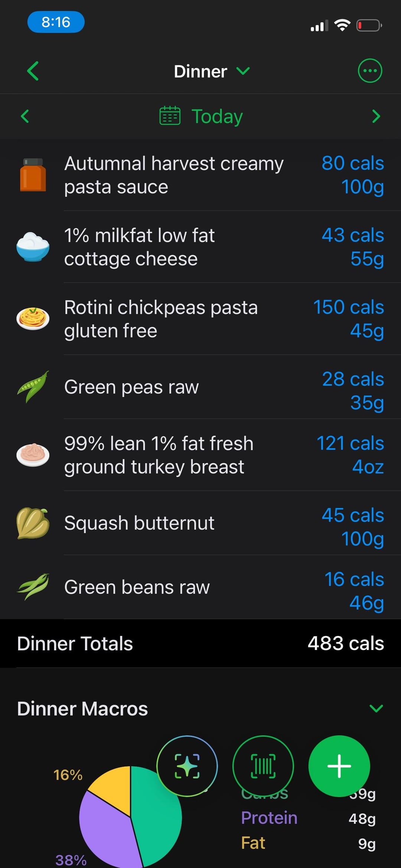Open the Rotini chickpeas pasta entry
The height and width of the screenshot is (868, 401).
point(161,319)
